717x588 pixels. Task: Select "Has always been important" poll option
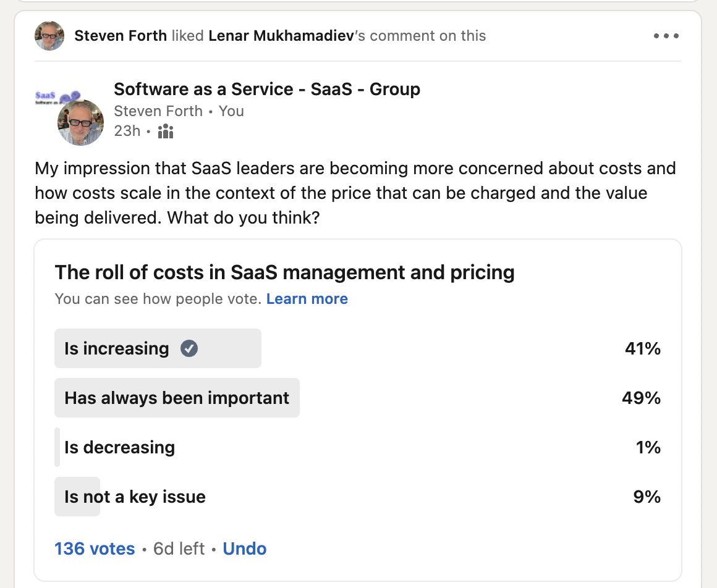point(177,398)
